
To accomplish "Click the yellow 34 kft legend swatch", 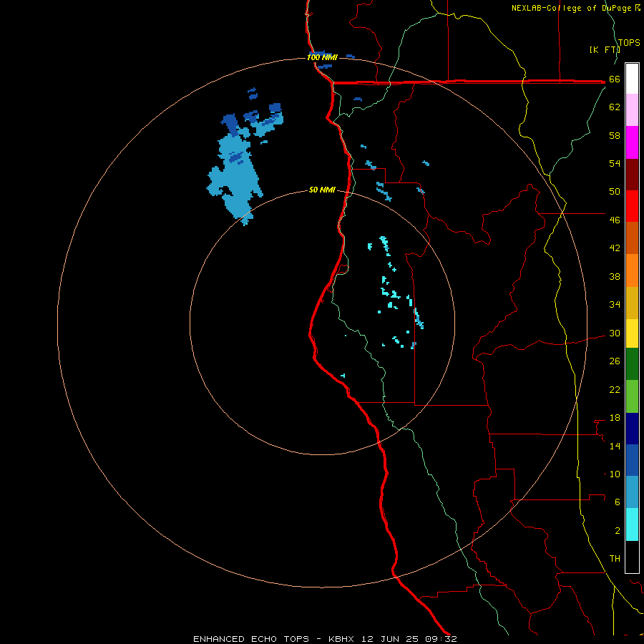I will (x=632, y=333).
